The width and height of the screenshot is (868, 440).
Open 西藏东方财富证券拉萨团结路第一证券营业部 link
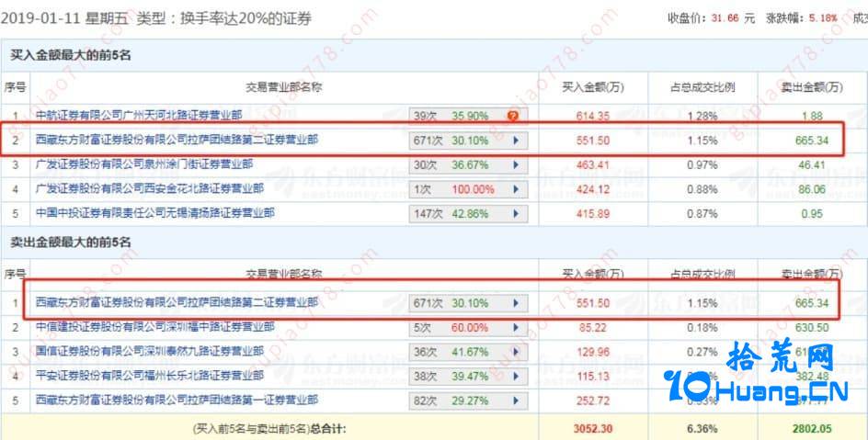point(177,400)
